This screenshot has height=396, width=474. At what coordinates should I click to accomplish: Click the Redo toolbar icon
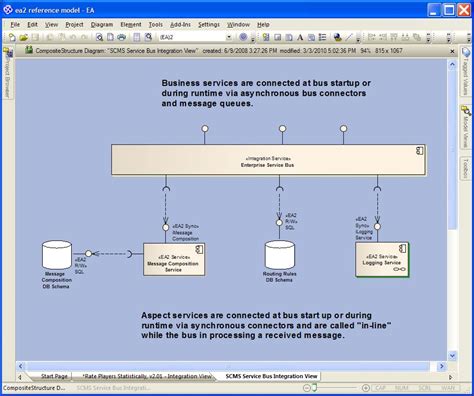(x=85, y=37)
